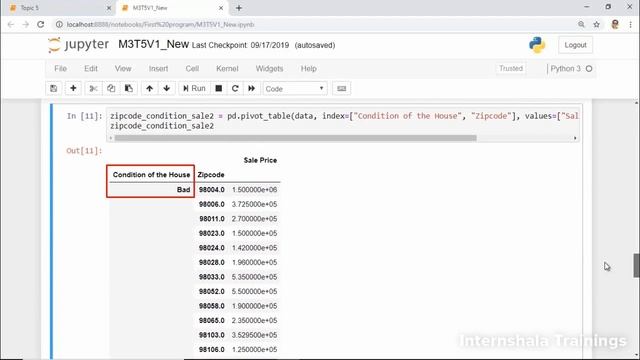Click zipcode 98004.0 row label
Viewport: 640px width, 360px height.
tap(211, 190)
